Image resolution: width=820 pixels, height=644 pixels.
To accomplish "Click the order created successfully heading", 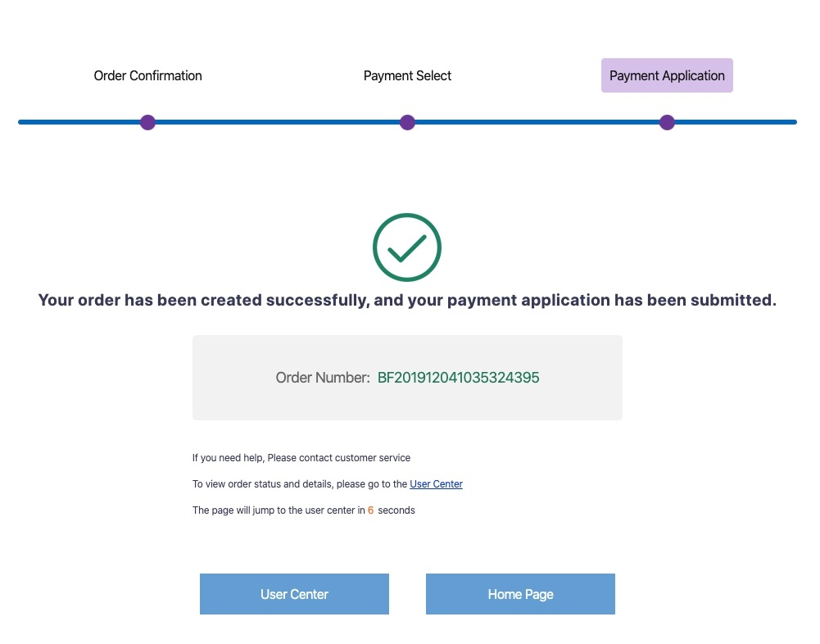I will point(407,300).
